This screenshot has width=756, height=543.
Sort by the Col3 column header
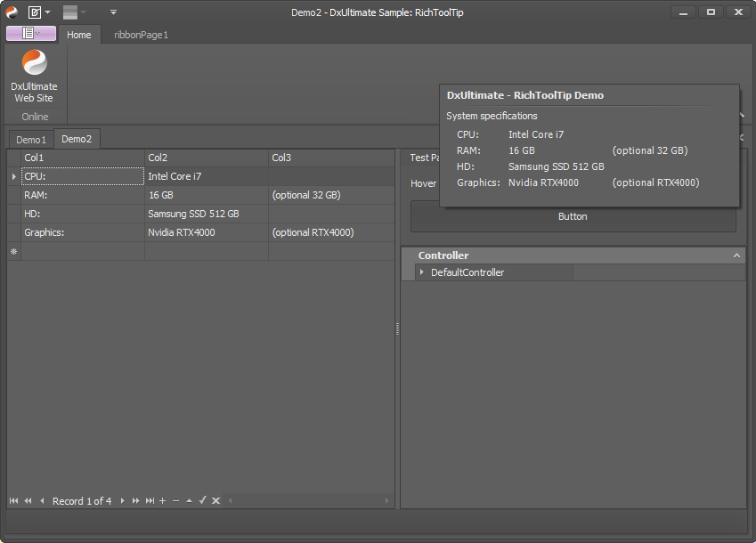pyautogui.click(x=331, y=158)
